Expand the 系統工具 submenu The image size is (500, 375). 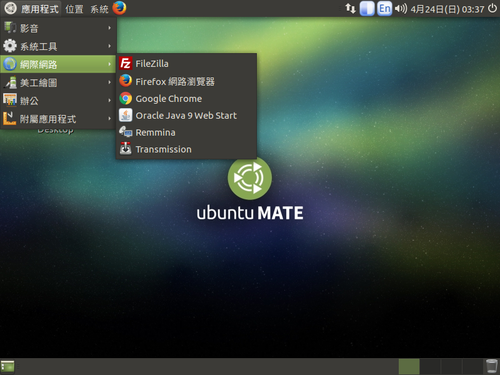[x=58, y=46]
